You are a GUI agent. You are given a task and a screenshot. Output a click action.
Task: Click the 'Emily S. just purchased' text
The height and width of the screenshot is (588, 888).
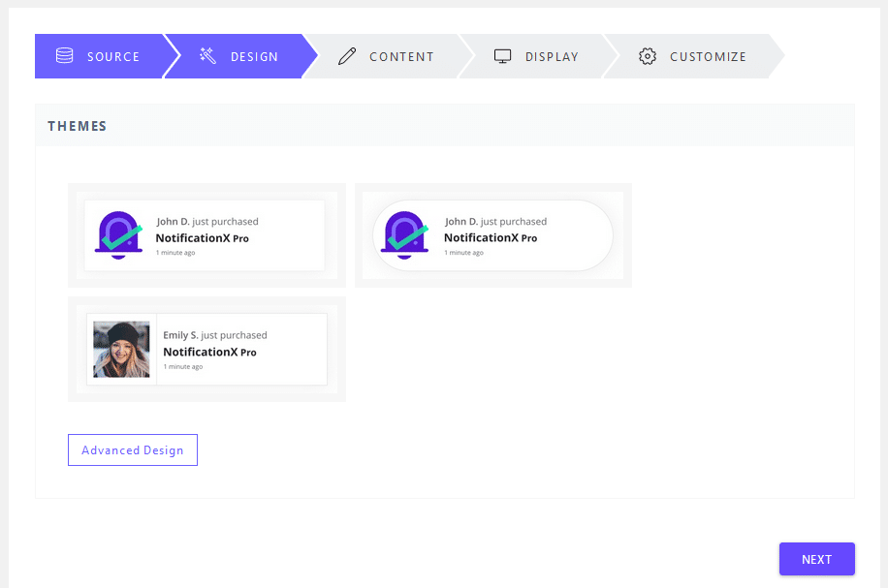click(x=215, y=335)
